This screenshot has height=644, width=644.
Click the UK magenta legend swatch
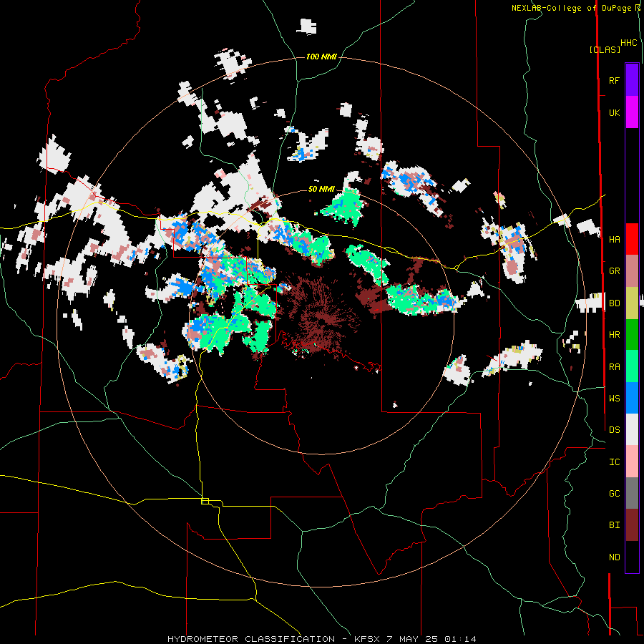(x=632, y=112)
